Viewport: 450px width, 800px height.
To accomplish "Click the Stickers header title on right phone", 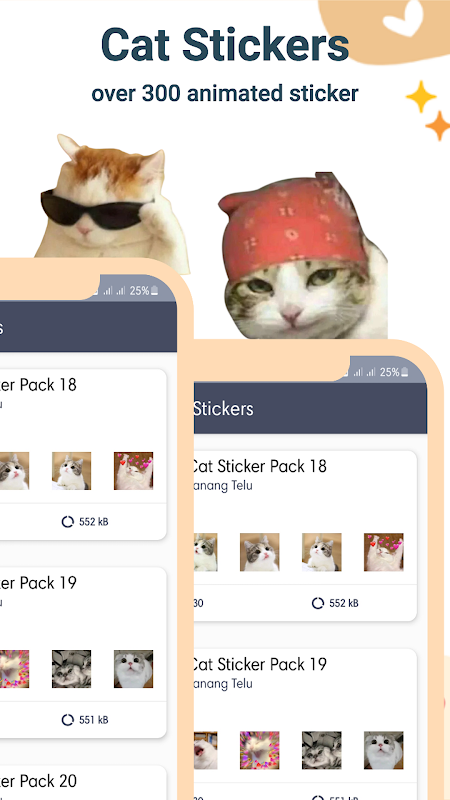I will [x=223, y=409].
